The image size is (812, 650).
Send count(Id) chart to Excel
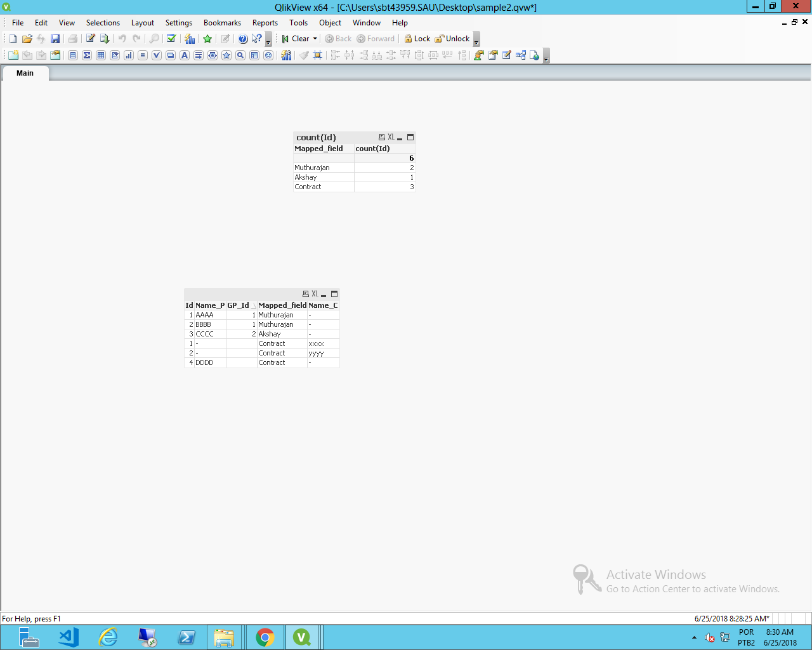[391, 137]
